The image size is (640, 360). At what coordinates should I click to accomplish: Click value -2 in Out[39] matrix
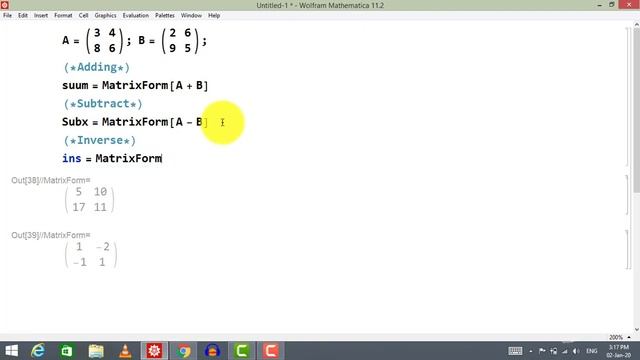102,247
